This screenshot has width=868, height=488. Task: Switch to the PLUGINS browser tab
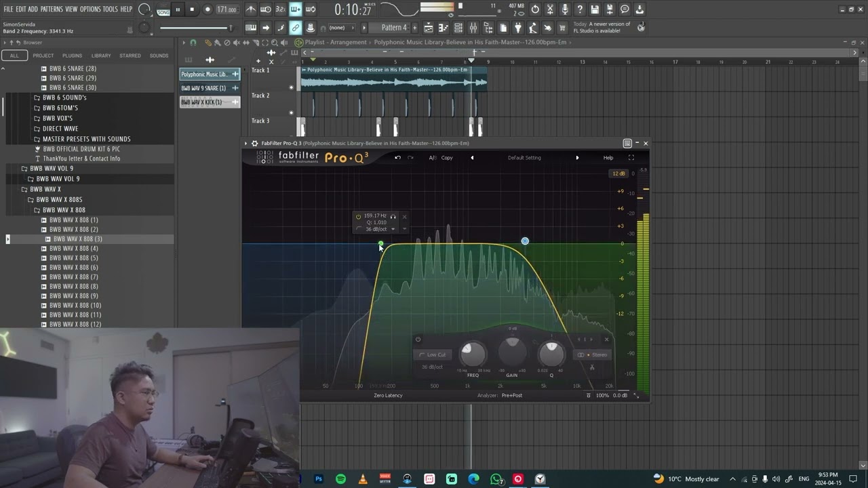[72, 56]
